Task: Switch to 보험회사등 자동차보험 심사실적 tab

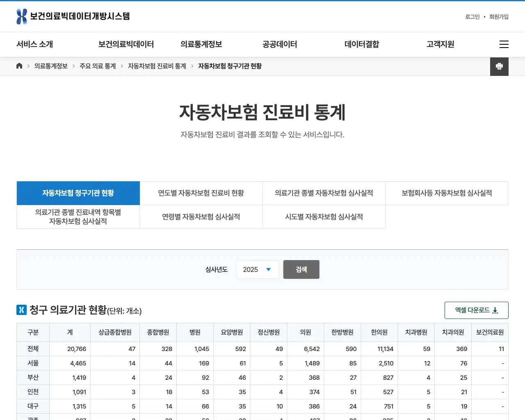Action: tap(447, 193)
